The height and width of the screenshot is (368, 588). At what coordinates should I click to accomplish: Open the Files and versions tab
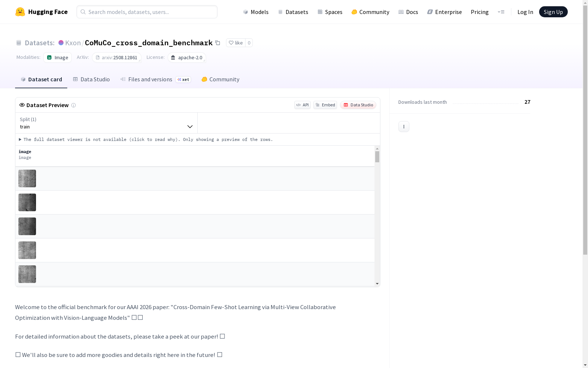pos(155,79)
